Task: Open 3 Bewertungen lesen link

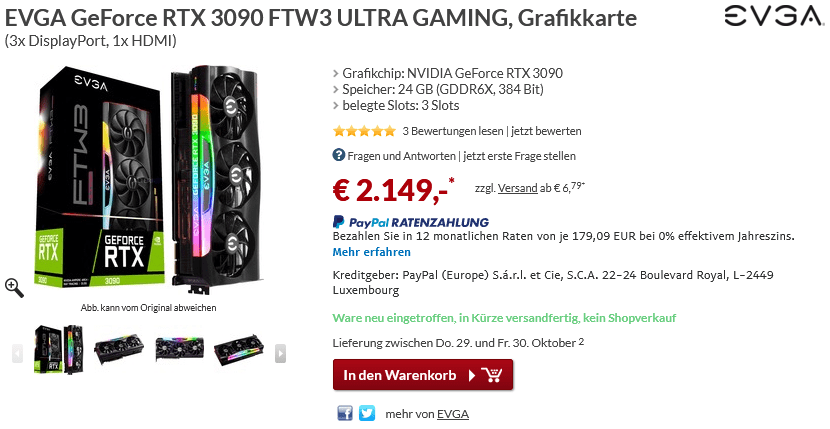Action: point(453,131)
